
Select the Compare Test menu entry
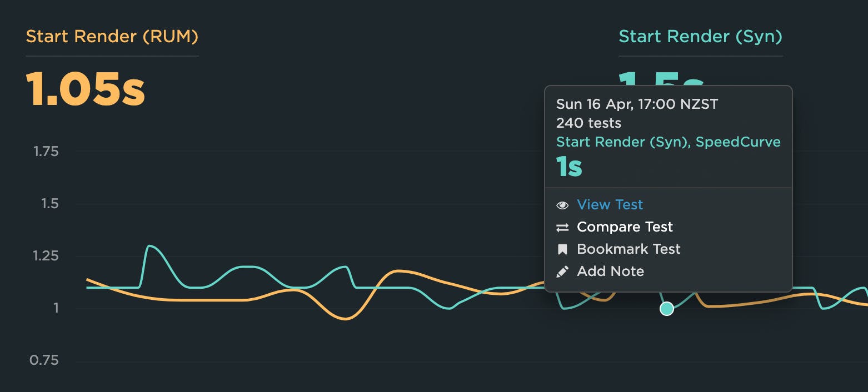(x=625, y=227)
